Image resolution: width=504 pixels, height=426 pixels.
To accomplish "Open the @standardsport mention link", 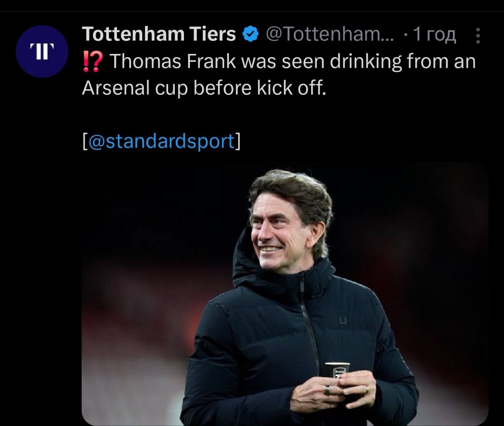I will (161, 141).
